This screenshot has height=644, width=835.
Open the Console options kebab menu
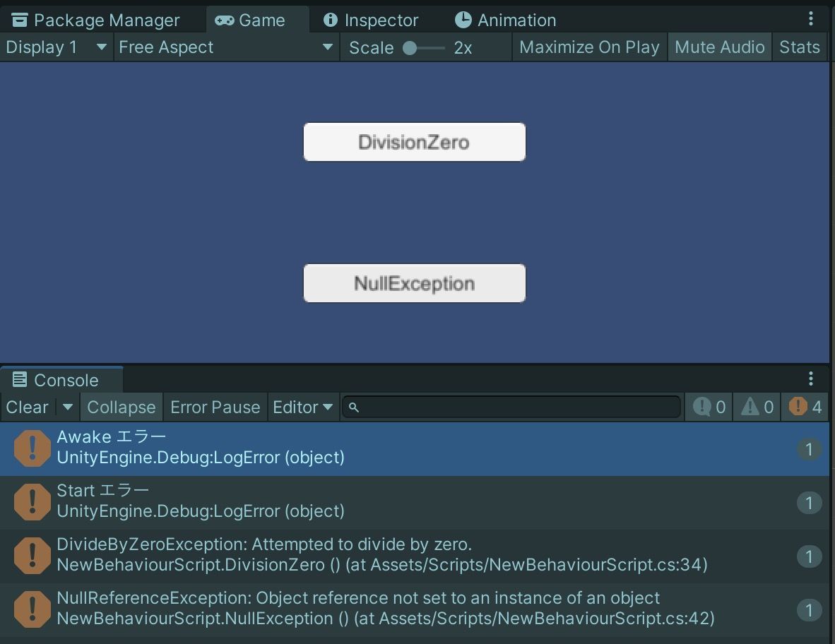click(x=810, y=379)
